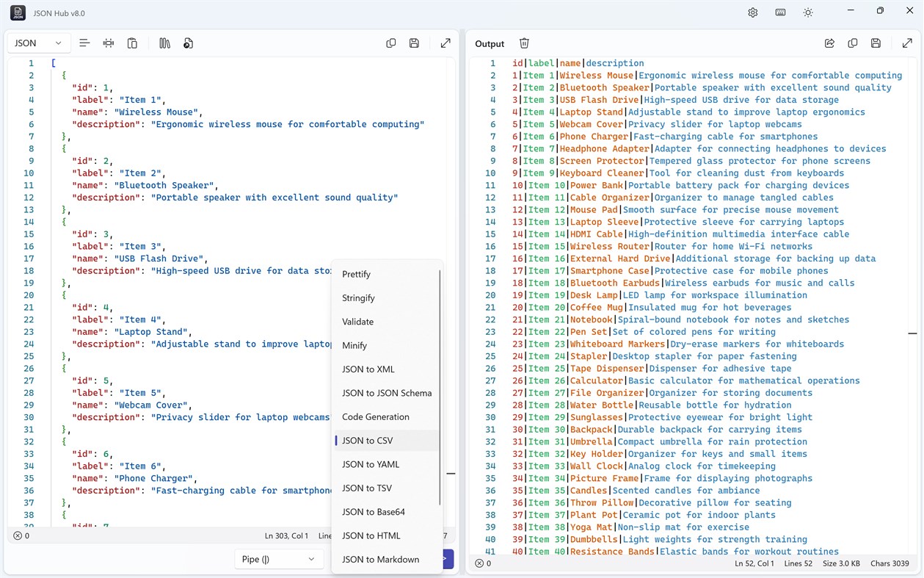This screenshot has width=924, height=578.
Task: Click the "name": "Wireless Mouse" input line
Action: pos(137,112)
